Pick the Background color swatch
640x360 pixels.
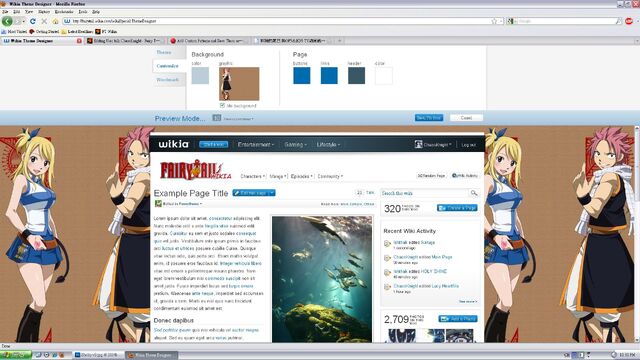[200, 76]
